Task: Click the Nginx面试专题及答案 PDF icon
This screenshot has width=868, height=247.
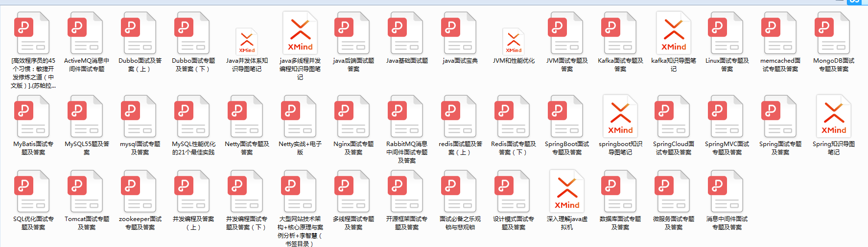Action: pos(352,116)
